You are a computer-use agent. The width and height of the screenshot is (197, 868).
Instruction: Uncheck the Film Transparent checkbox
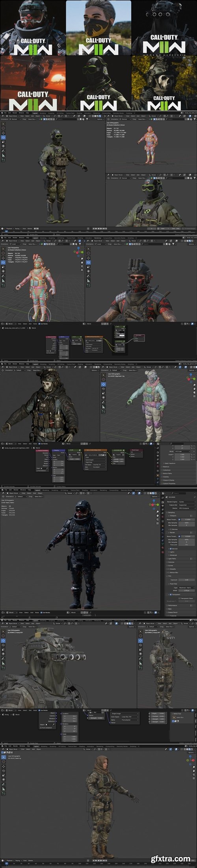tap(171, 595)
